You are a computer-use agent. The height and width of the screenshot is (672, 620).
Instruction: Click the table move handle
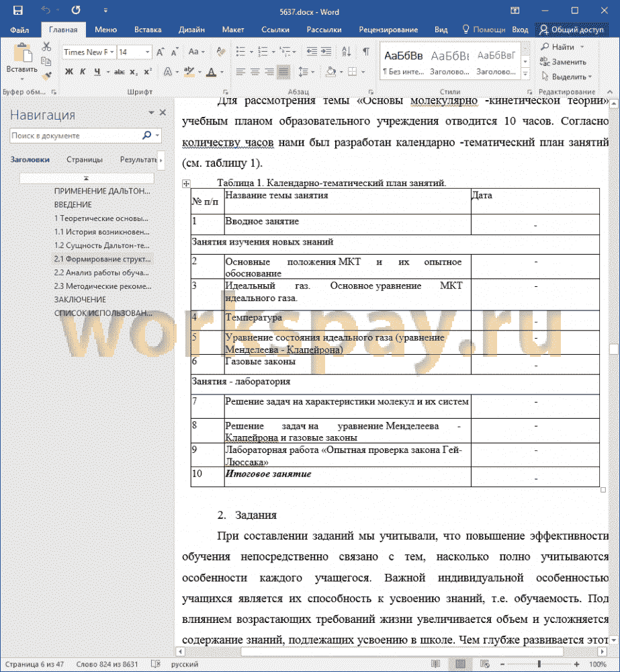tap(186, 183)
